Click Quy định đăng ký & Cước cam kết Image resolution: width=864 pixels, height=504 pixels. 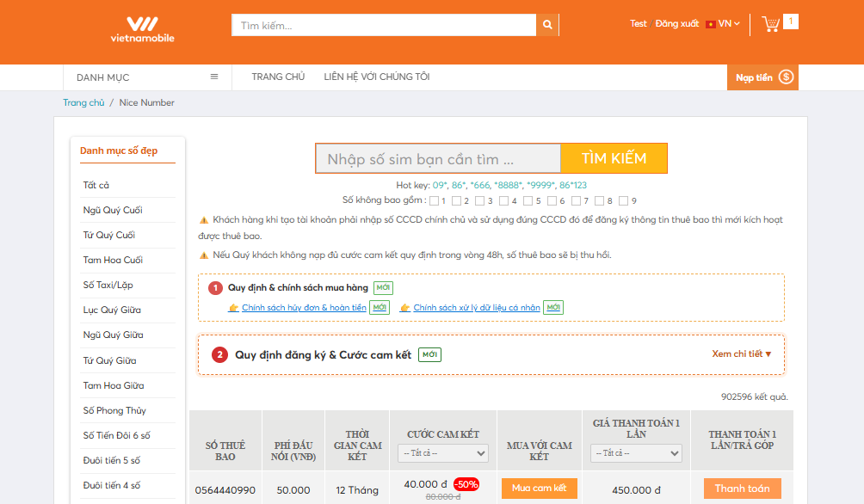tap(323, 354)
